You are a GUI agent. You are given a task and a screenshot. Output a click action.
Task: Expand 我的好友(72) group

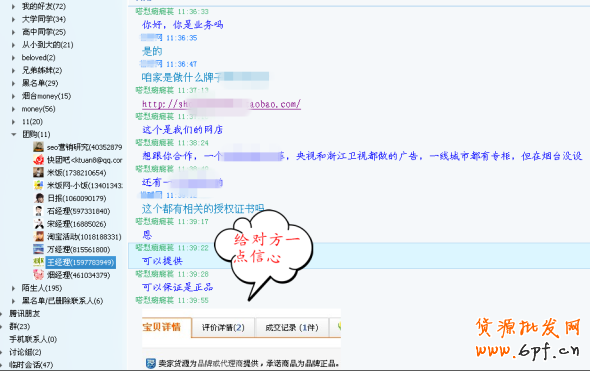(x=14, y=6)
